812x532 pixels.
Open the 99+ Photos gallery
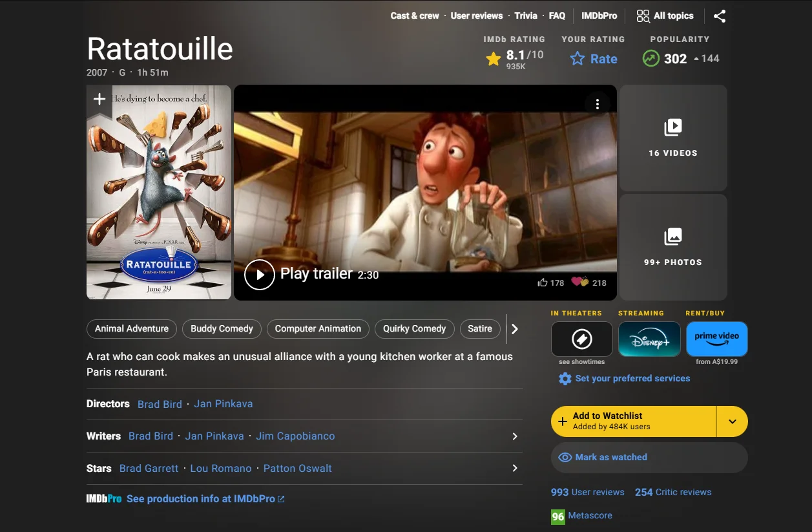coord(673,247)
